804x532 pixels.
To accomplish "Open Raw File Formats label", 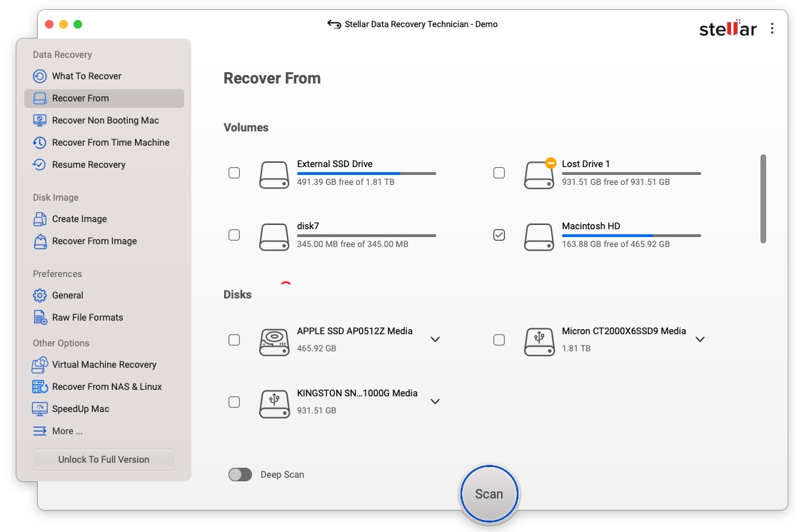I will [x=88, y=318].
